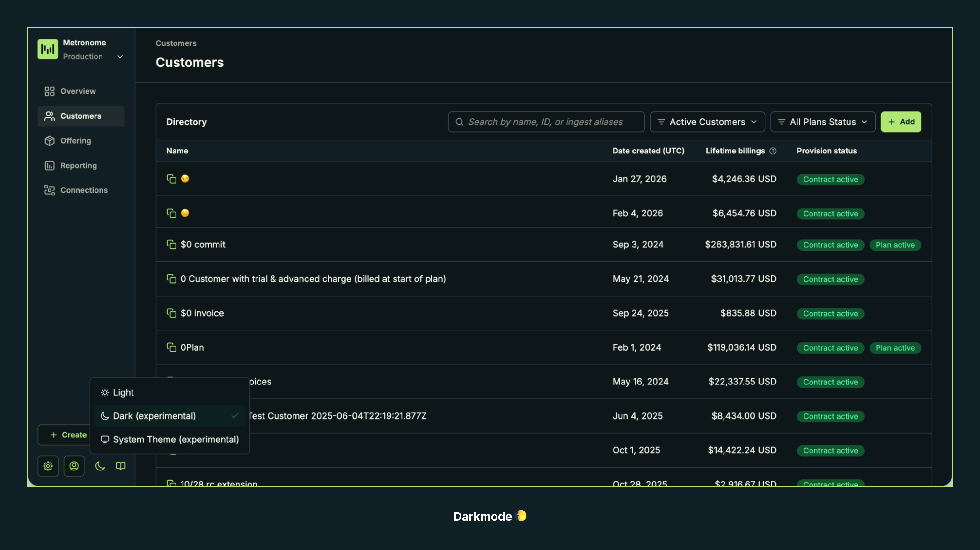980x550 pixels.
Task: Open the Active Customers filter dropdown
Action: 707,122
